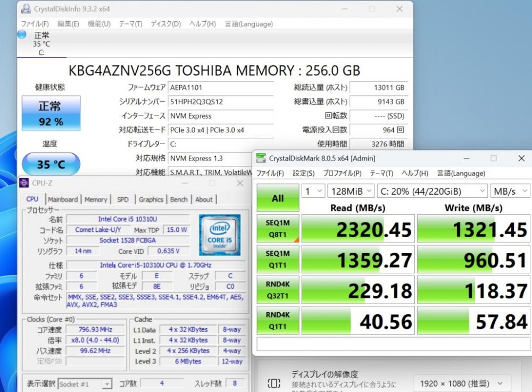Open the MB/s unit dropdown
Viewport: 532px width, 392px height.
[x=510, y=191]
